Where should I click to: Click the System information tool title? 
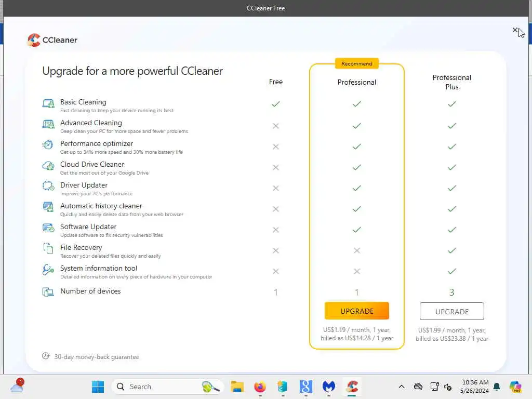pyautogui.click(x=99, y=268)
